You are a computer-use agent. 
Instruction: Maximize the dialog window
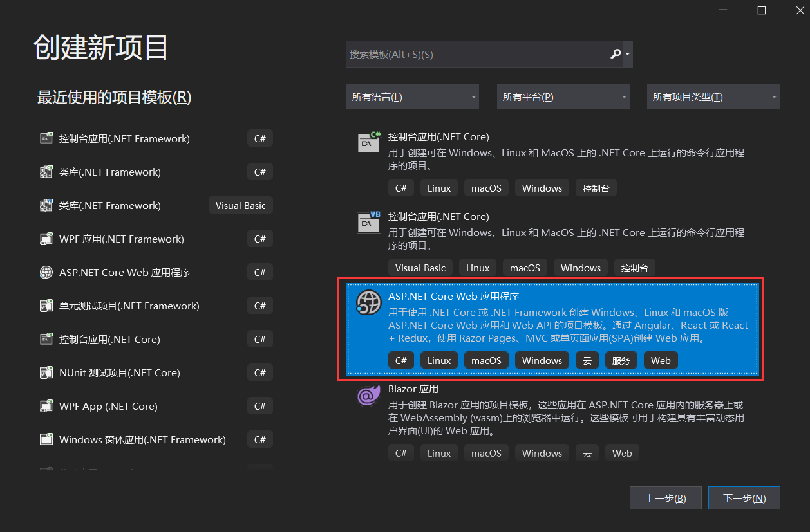[x=762, y=10]
